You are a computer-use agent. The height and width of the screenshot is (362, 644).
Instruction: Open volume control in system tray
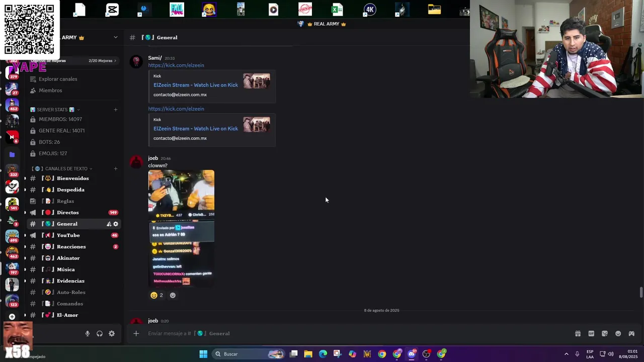pos(611,354)
